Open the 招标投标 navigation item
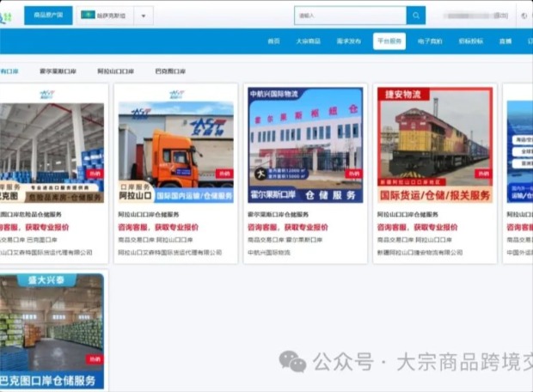Viewport: 533px width, 392px height. tap(471, 41)
